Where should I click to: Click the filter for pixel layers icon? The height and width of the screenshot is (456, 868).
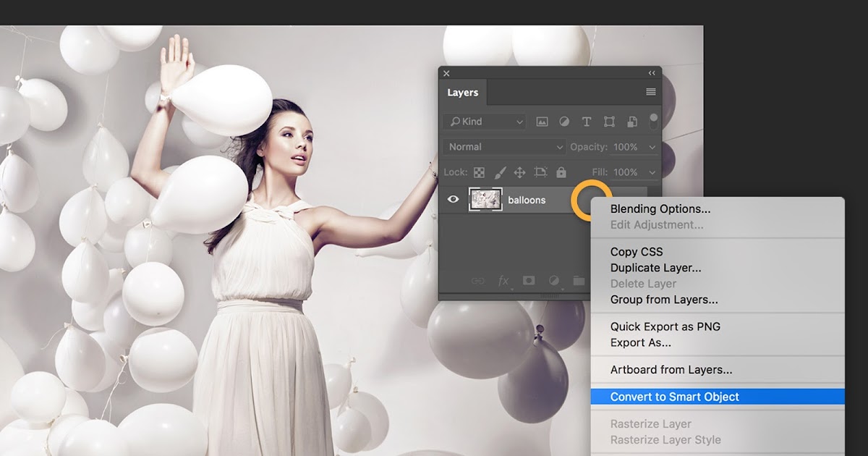tap(541, 122)
